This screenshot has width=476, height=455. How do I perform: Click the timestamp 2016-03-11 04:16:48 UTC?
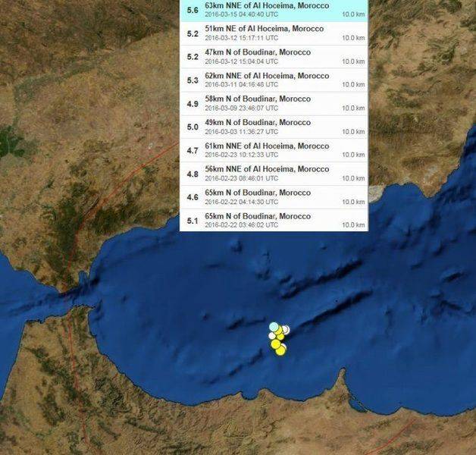click(241, 84)
